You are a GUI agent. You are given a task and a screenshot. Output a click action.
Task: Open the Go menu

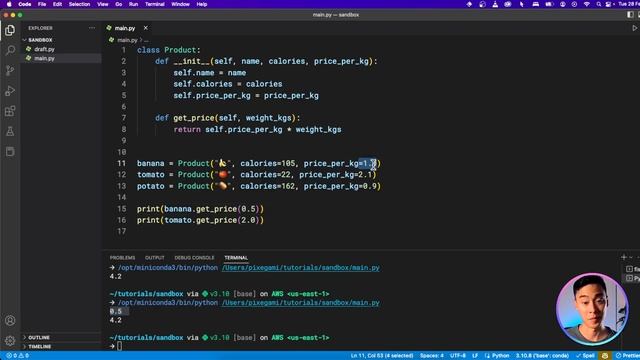coord(118,4)
